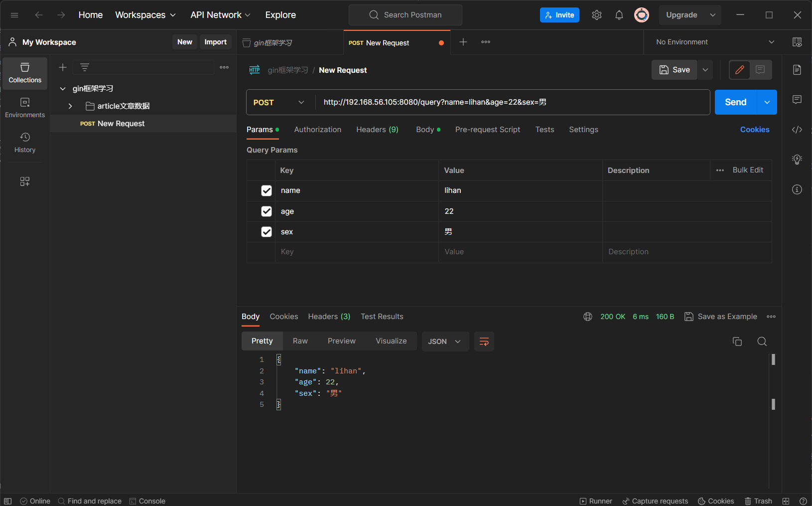This screenshot has height=506, width=812.
Task: Switch to comment mode icon
Action: [x=760, y=70]
